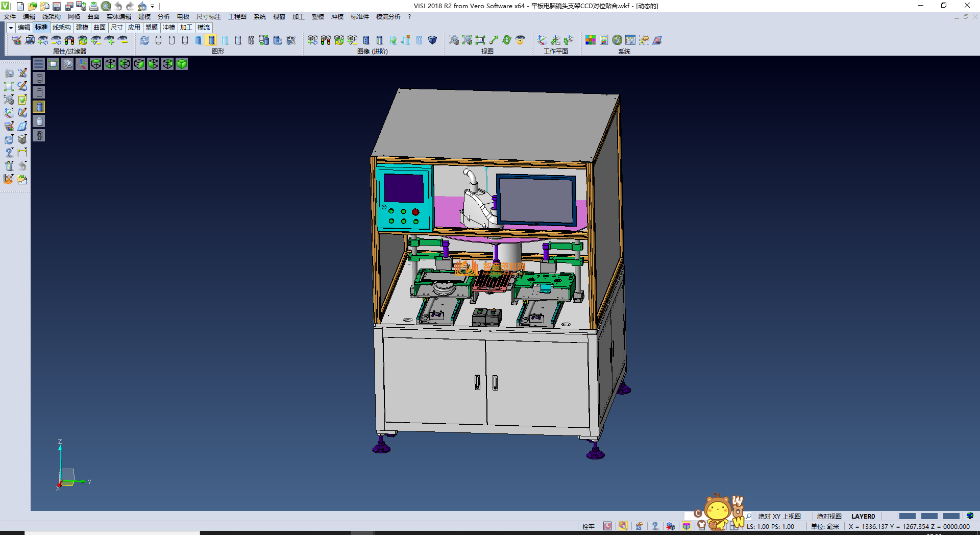Switch to the 建模 toolbar tab
980x535 pixels.
pos(82,28)
